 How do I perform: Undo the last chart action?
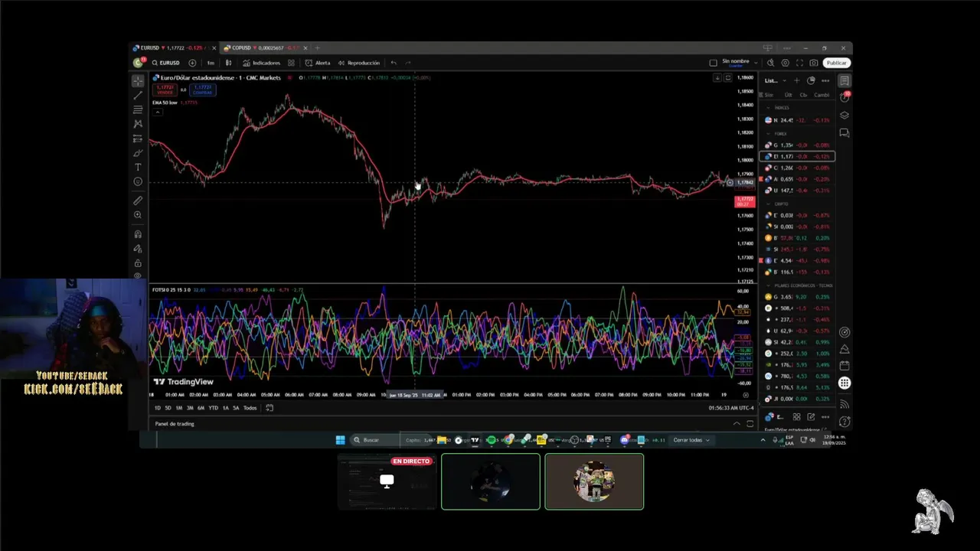[394, 63]
